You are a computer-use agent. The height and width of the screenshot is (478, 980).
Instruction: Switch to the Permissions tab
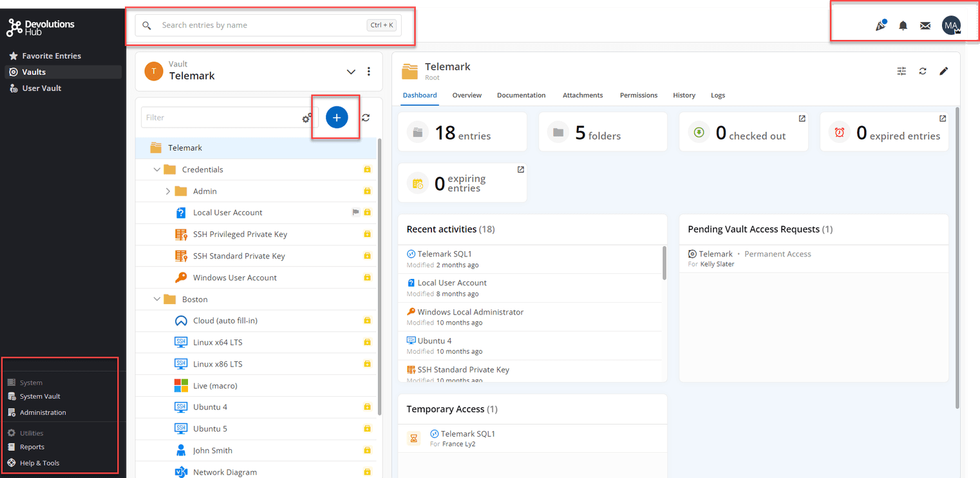(x=638, y=95)
